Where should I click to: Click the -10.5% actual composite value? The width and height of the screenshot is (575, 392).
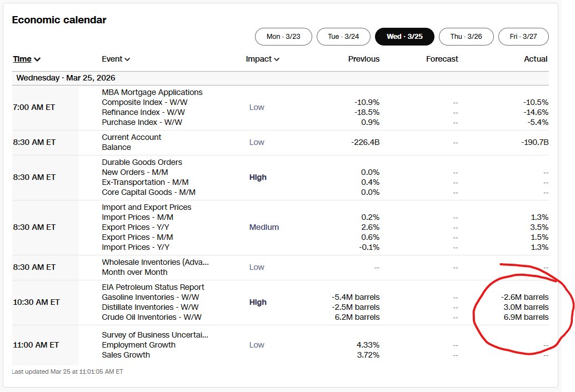(x=536, y=102)
